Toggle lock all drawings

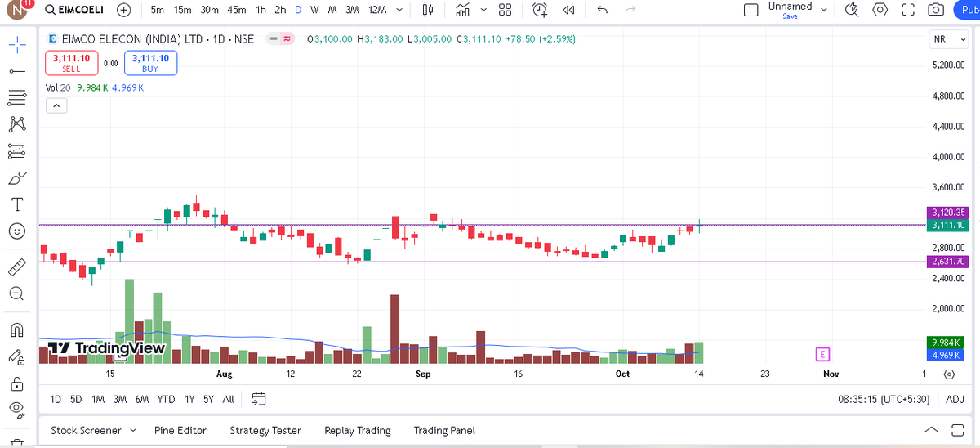pyautogui.click(x=17, y=383)
